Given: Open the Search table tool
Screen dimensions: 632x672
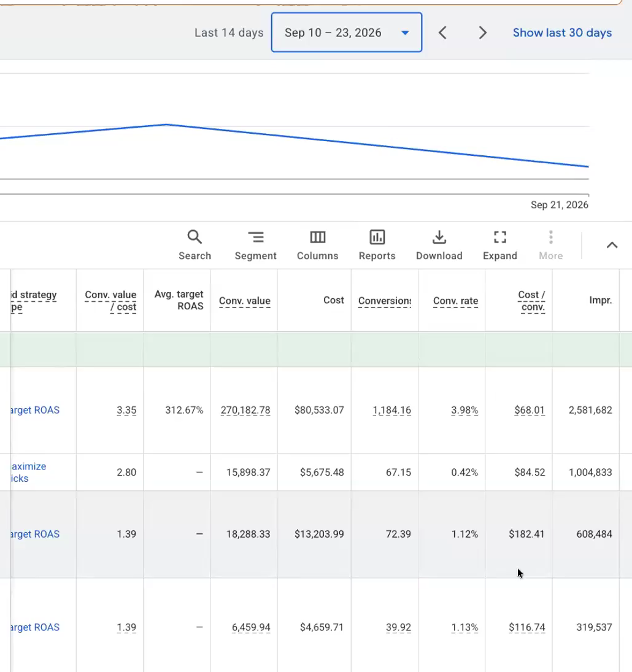Looking at the screenshot, I should point(195,245).
